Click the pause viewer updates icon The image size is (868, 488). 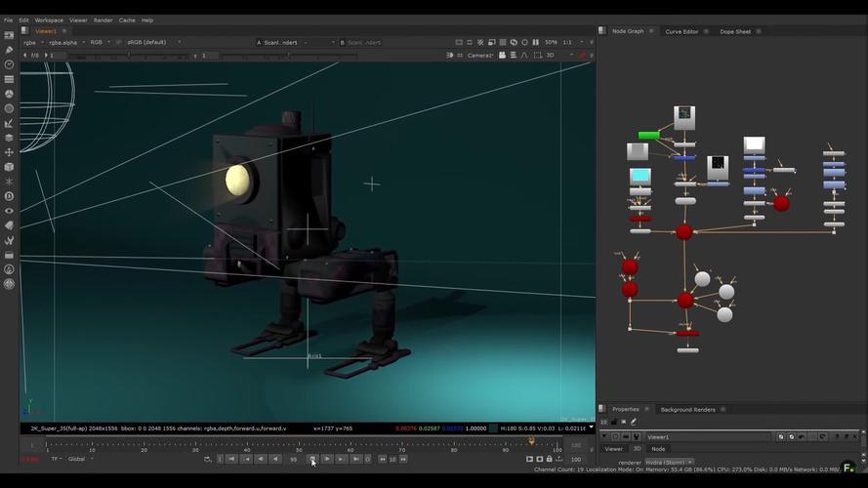535,42
